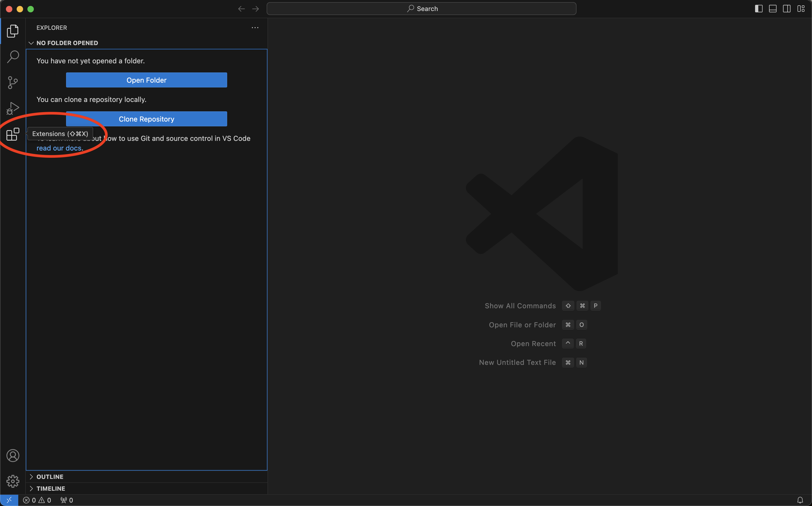Screen dimensions: 812x506
Task: Go forward using the right arrow
Action: [x=255, y=9]
